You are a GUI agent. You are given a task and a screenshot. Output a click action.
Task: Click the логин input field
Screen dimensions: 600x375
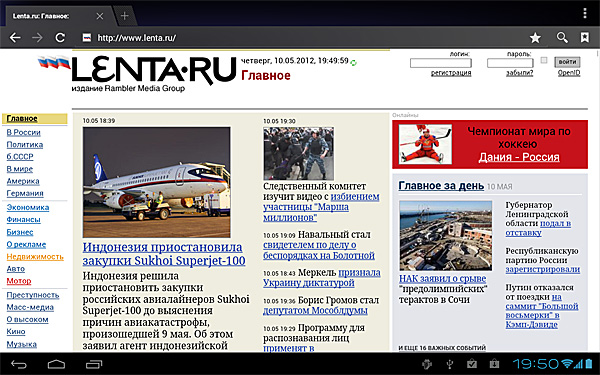440,63
